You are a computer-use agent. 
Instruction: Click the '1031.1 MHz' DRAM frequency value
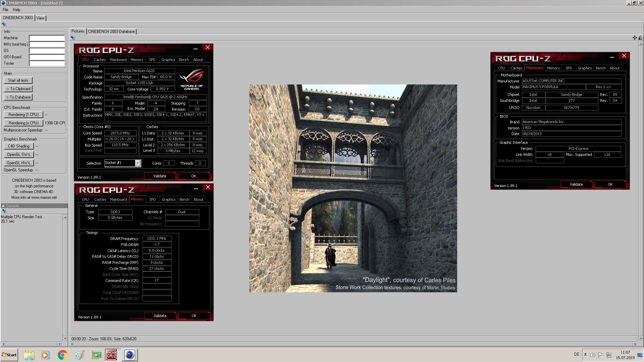point(157,239)
